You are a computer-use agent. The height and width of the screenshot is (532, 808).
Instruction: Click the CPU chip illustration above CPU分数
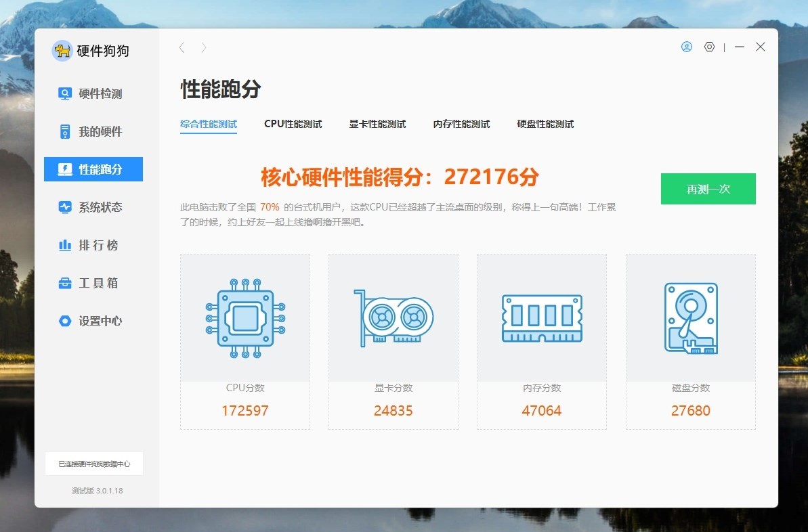click(x=244, y=318)
